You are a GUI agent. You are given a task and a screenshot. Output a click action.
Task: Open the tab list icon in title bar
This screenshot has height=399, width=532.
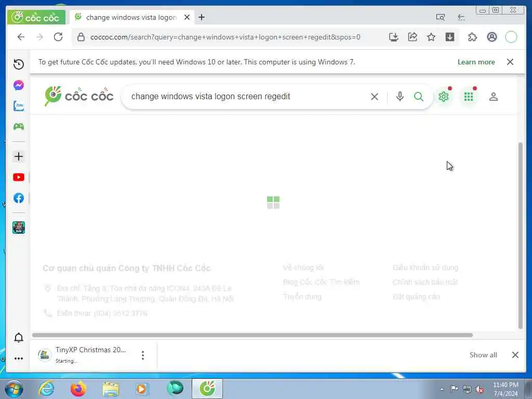[x=461, y=17]
